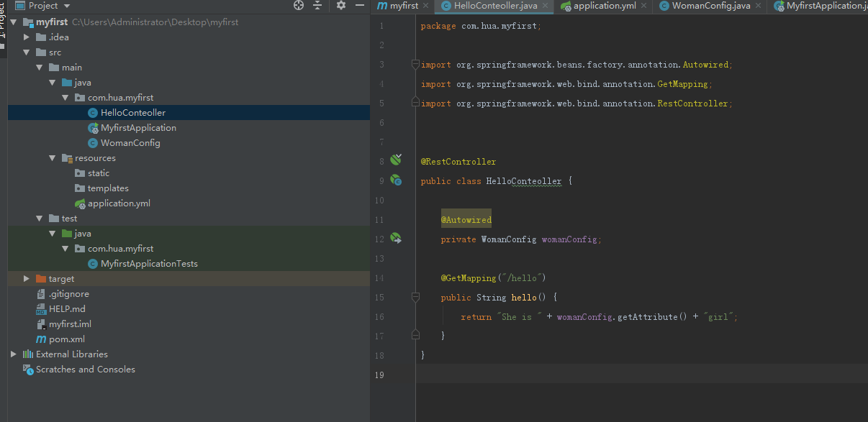Close the application.yml tab
The image size is (868, 422).
(x=644, y=6)
